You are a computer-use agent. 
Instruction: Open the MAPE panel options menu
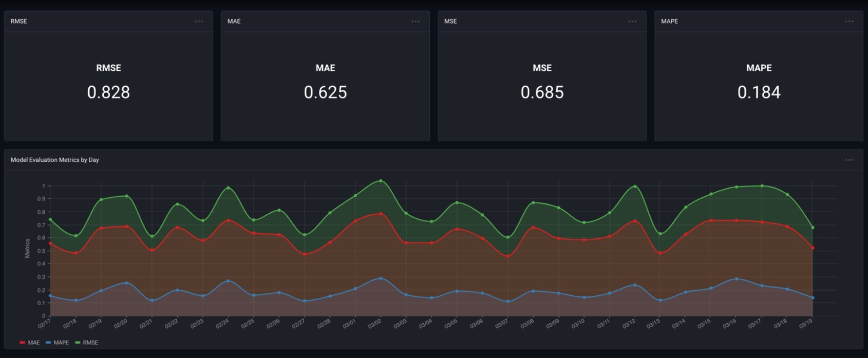(849, 22)
